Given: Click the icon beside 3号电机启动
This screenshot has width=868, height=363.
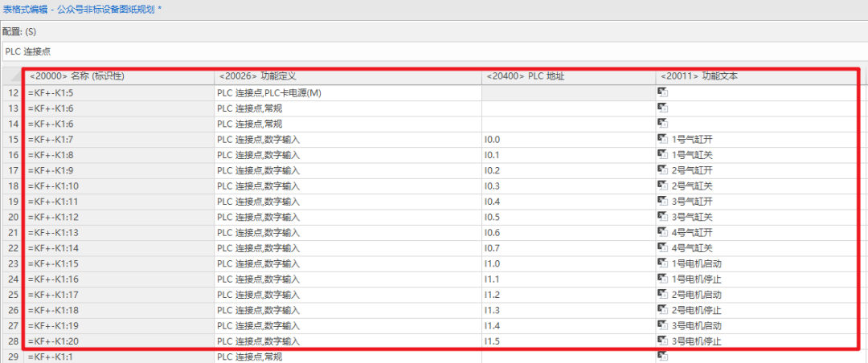Looking at the screenshot, I should coord(662,324).
